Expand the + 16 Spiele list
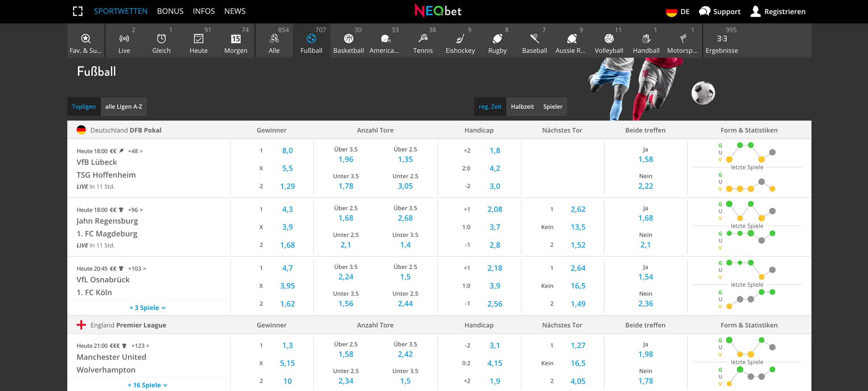The width and height of the screenshot is (868, 391). [x=148, y=385]
